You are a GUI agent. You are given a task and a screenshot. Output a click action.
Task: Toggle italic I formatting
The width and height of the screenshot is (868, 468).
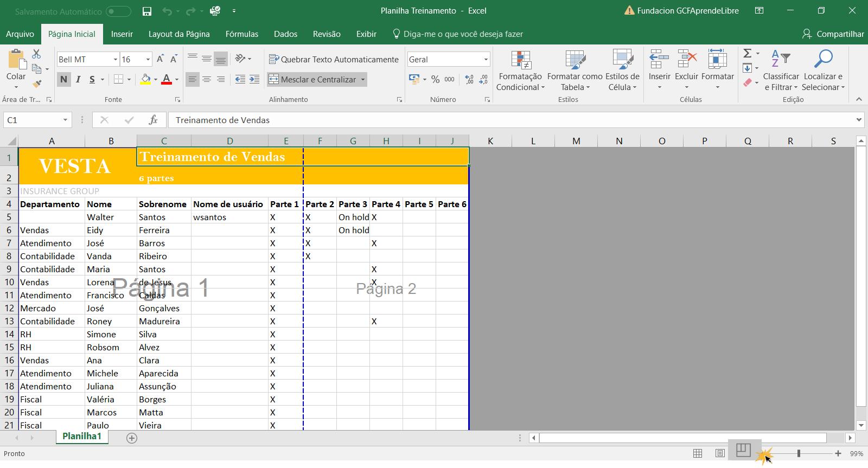[78, 80]
